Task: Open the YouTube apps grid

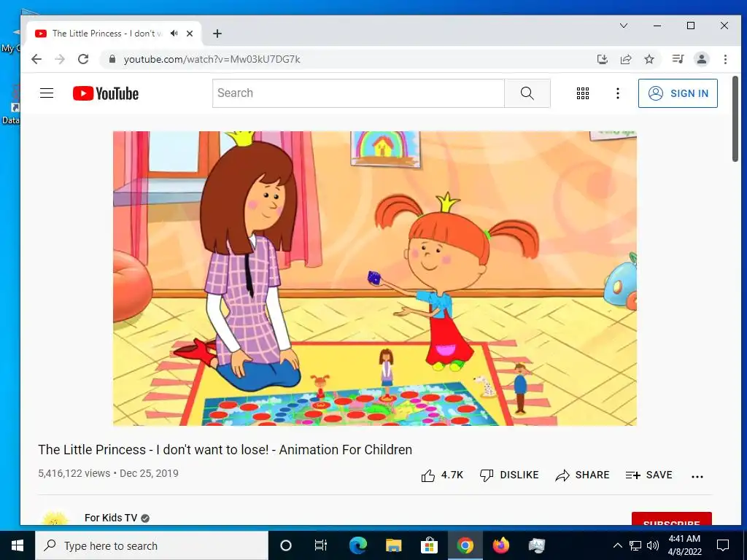Action: coord(583,93)
